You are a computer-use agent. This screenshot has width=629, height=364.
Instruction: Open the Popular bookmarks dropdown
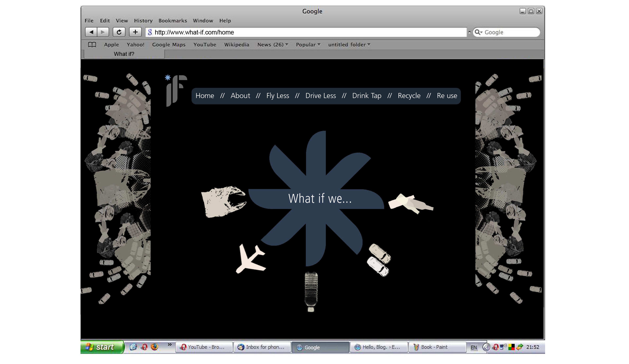coord(308,45)
